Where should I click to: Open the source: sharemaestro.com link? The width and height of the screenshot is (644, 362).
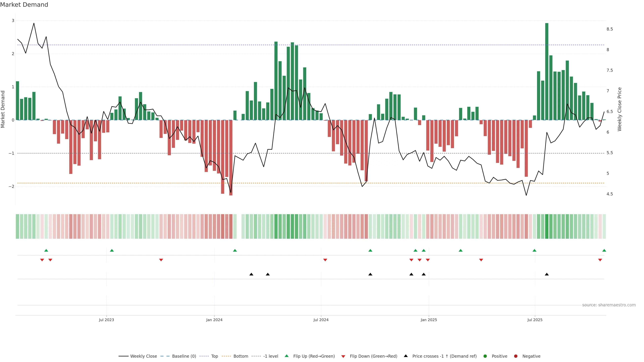(609, 305)
